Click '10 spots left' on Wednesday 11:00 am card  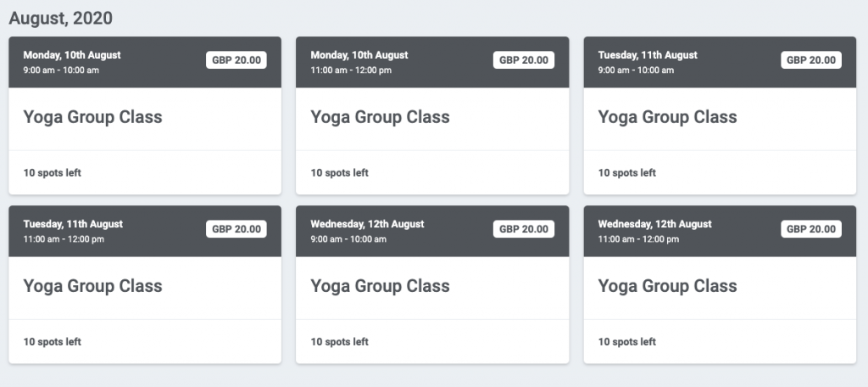(x=626, y=342)
